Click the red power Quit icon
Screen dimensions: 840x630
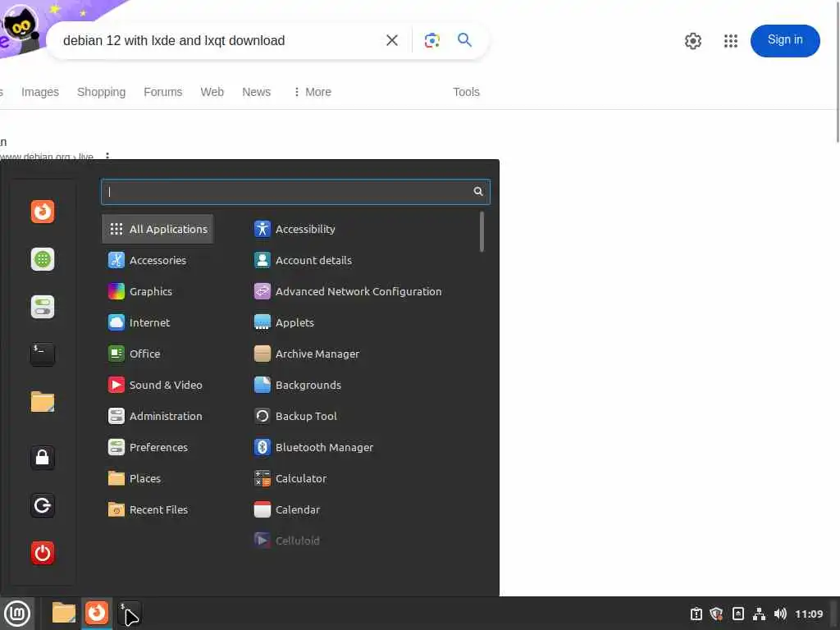(x=43, y=553)
